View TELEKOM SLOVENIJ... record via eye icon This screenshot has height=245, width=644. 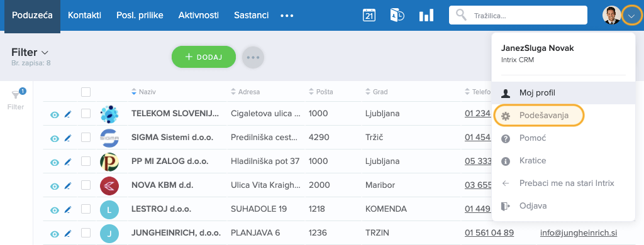coord(55,114)
